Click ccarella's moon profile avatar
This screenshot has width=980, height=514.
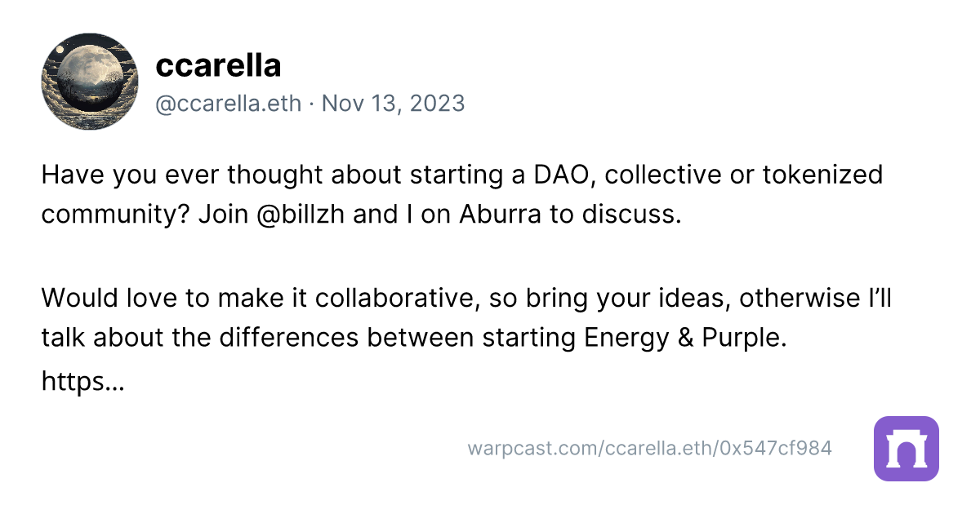(90, 82)
